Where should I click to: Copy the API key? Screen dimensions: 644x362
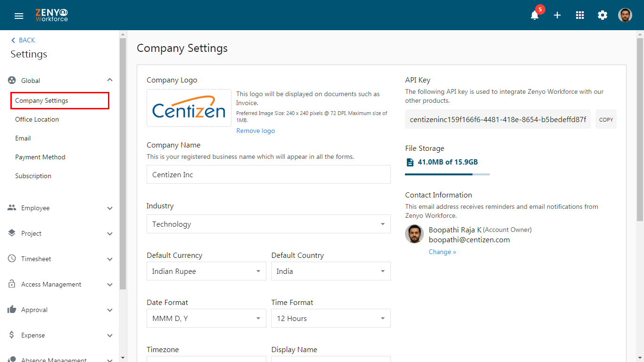point(606,119)
